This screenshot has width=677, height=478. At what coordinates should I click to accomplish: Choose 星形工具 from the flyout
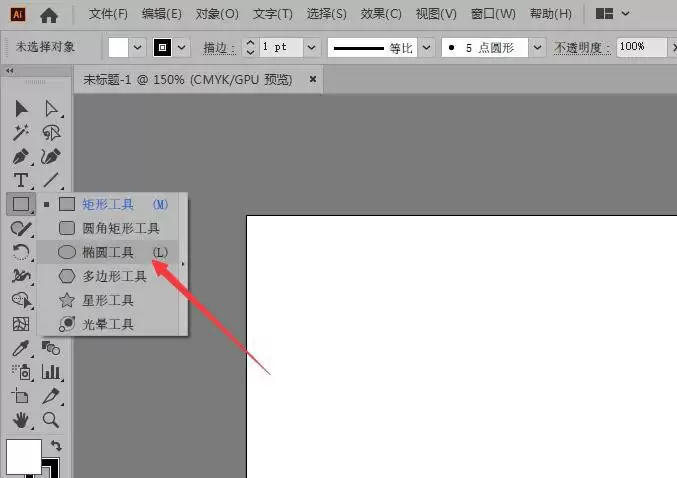(108, 300)
